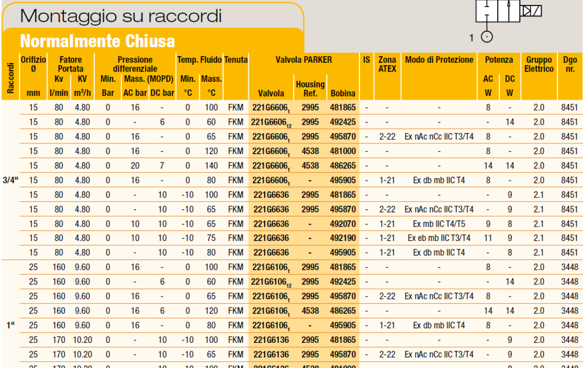The image size is (588, 368).
Task: Click the Dgo nr. column header
Action: pos(570,64)
